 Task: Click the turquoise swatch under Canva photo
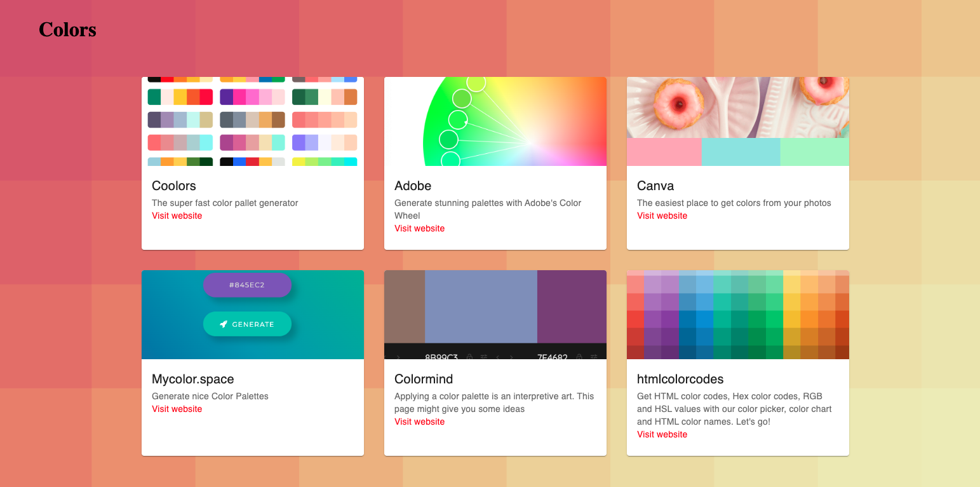pos(741,152)
